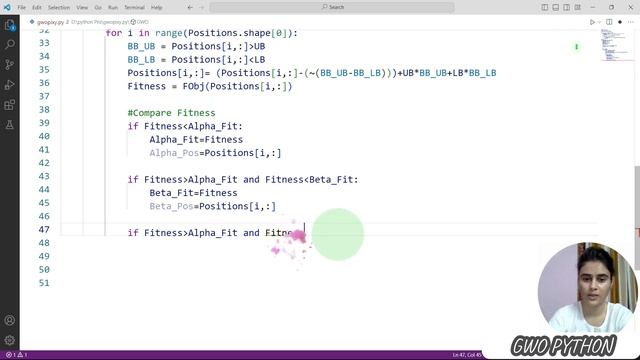The height and width of the screenshot is (360, 640).
Task: Click the Ln 47, Col 45 status item
Action: pos(467,355)
